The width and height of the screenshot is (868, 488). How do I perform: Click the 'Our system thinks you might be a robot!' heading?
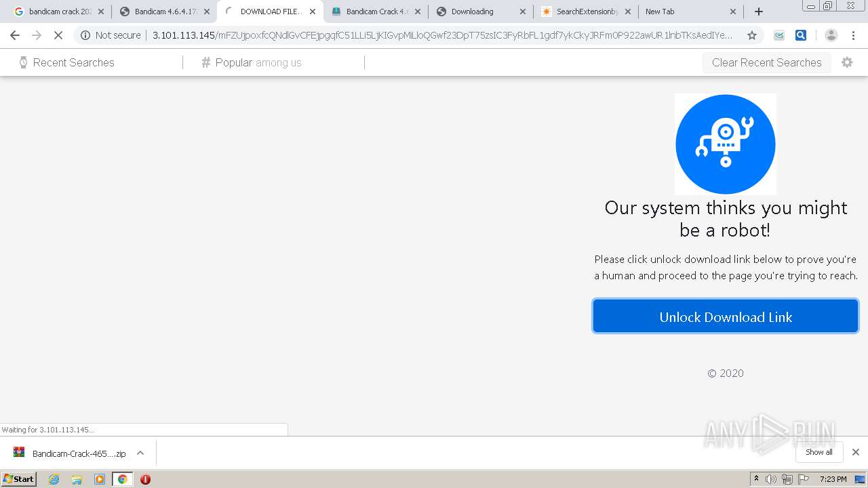click(726, 218)
